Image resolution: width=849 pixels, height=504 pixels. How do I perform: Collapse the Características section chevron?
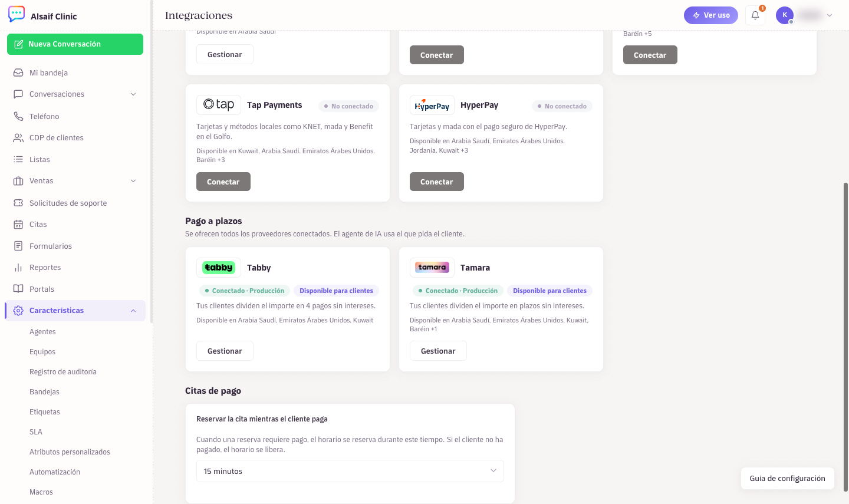133,311
